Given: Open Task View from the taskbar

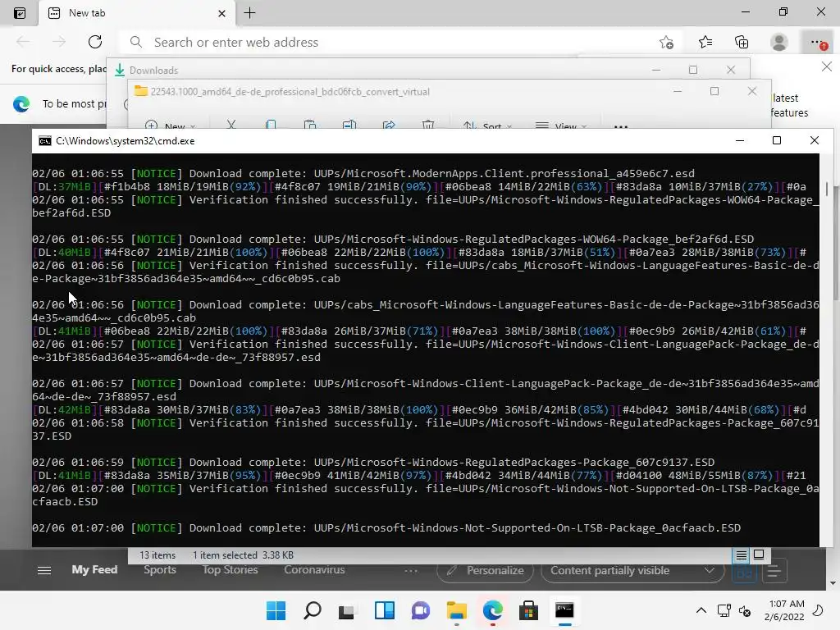Looking at the screenshot, I should point(348,610).
